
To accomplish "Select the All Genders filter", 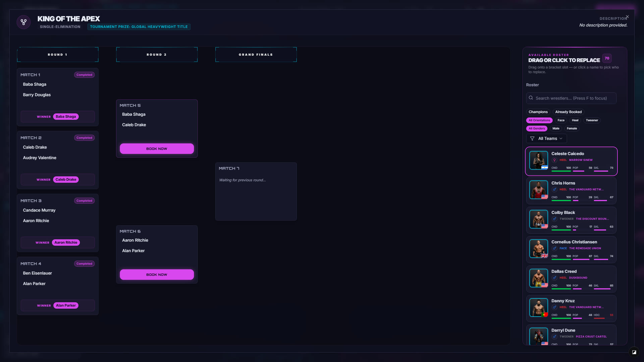I will pyautogui.click(x=537, y=128).
